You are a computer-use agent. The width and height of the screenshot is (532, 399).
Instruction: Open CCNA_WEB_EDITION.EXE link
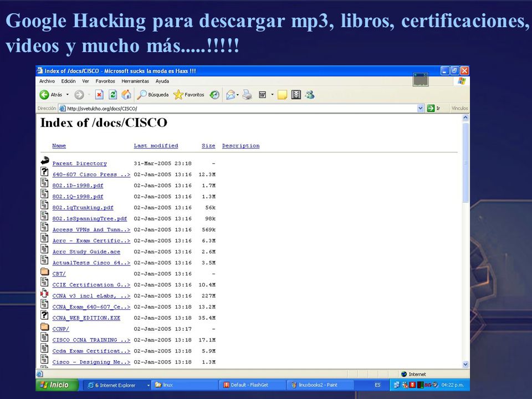click(x=86, y=318)
